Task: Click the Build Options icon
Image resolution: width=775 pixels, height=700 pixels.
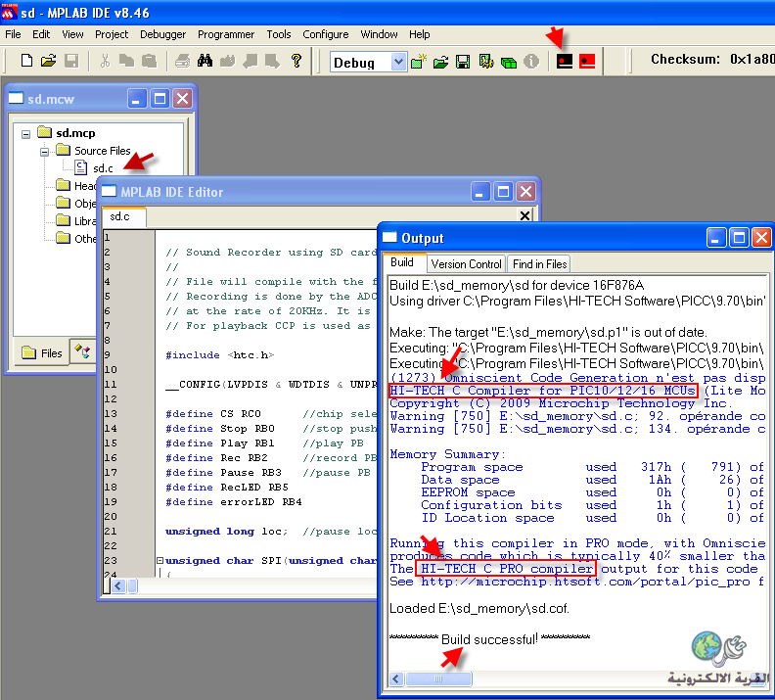Action: click(486, 62)
